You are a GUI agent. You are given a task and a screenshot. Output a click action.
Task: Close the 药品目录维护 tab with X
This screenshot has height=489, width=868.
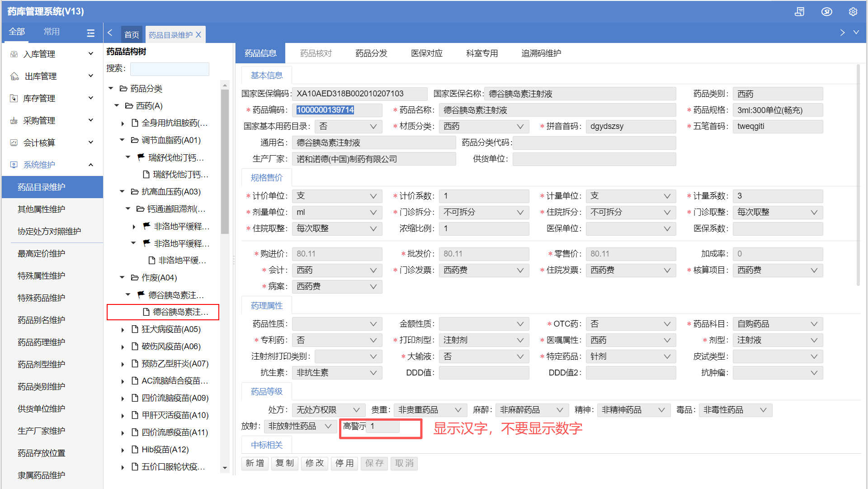[x=198, y=35]
